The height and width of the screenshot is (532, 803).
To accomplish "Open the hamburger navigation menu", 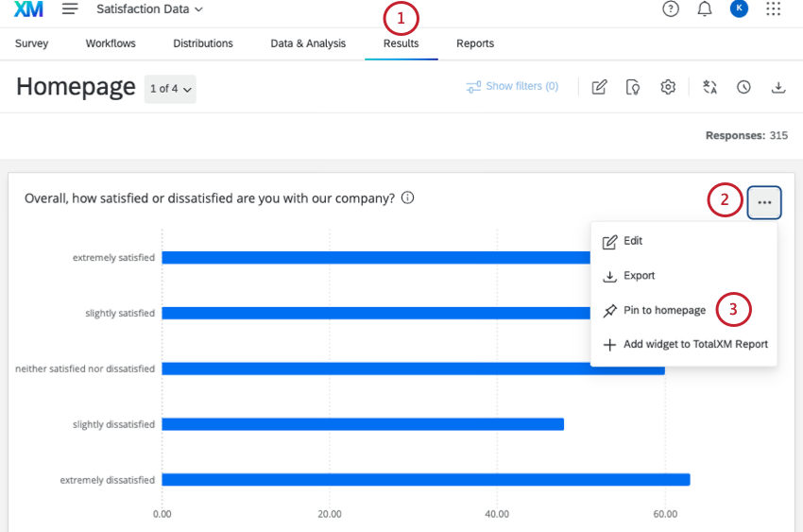I will pyautogui.click(x=70, y=9).
